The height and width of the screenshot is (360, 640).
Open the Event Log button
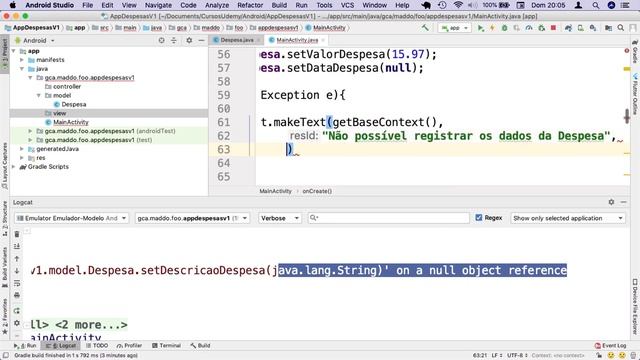coord(610,345)
